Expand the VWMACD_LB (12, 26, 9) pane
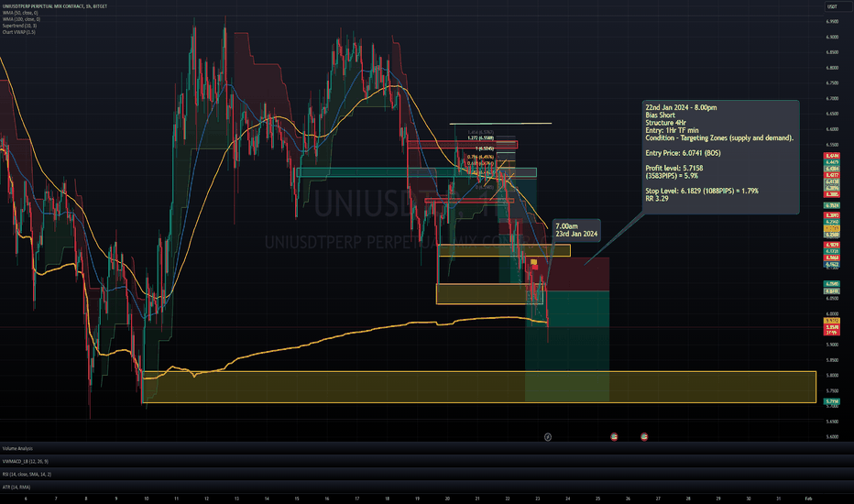 (25, 462)
